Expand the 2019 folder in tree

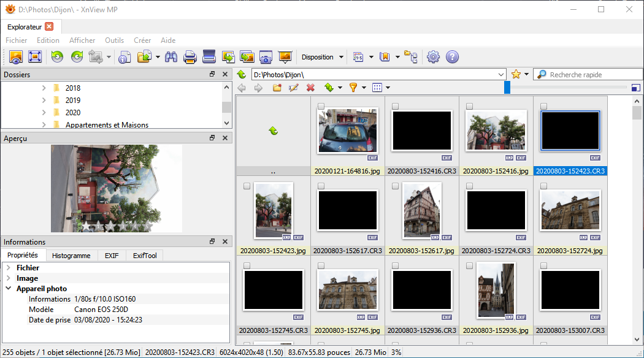pos(44,101)
